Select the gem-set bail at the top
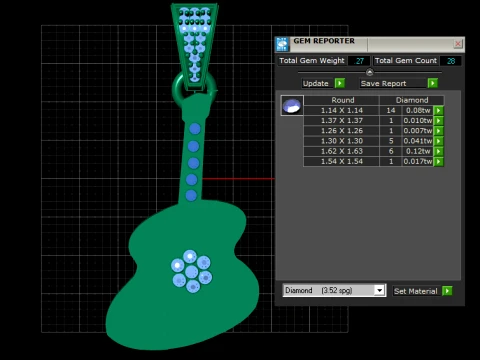Viewport: 480px width, 360px height. tap(195, 47)
